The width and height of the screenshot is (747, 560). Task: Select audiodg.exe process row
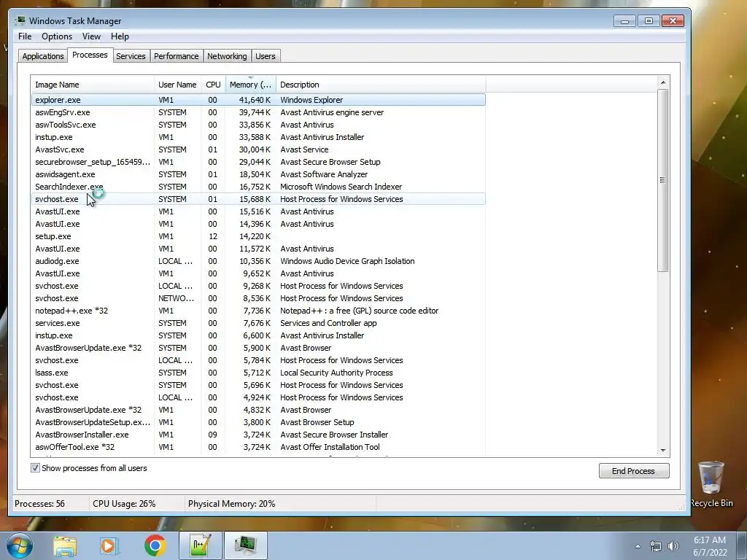click(258, 261)
